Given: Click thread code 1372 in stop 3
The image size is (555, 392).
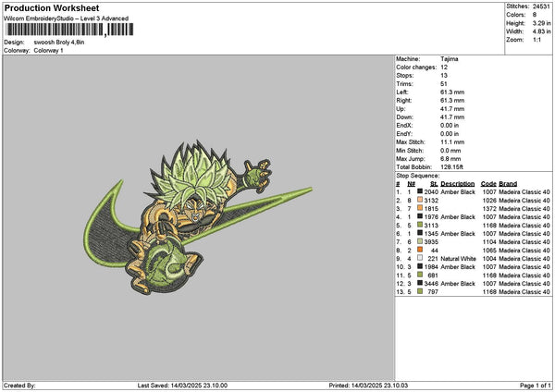Looking at the screenshot, I should 489,209.
